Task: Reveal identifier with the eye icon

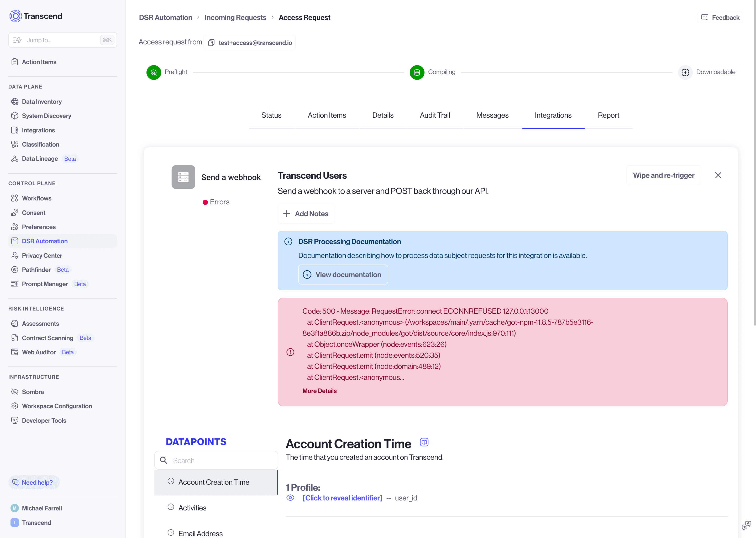Action: tap(290, 498)
